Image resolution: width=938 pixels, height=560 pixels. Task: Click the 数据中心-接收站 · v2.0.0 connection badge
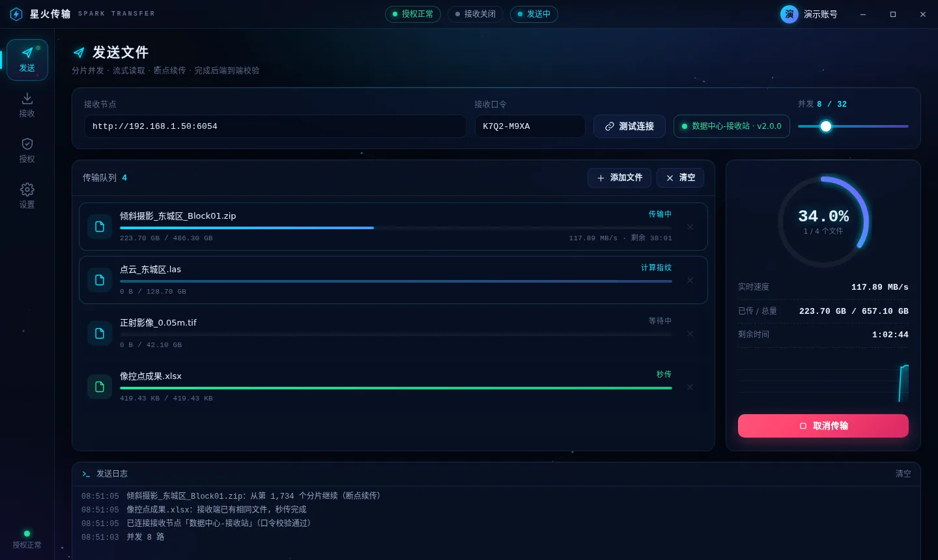[732, 126]
